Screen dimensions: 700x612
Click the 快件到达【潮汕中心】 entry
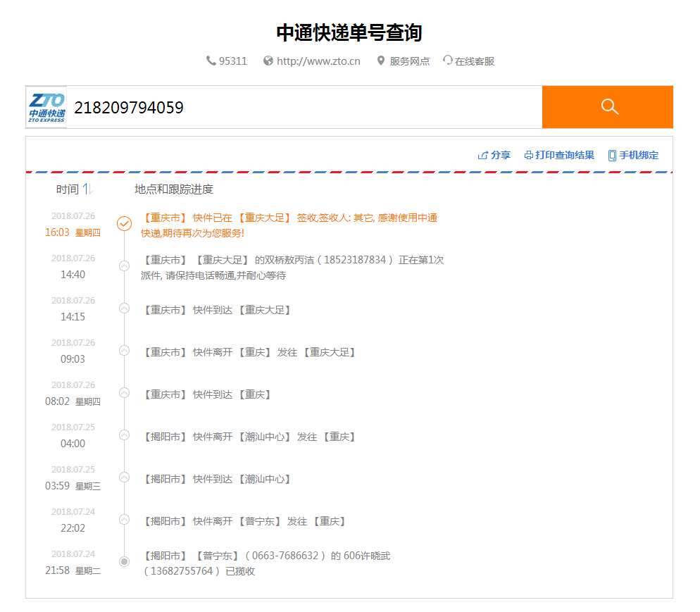pyautogui.click(x=216, y=479)
